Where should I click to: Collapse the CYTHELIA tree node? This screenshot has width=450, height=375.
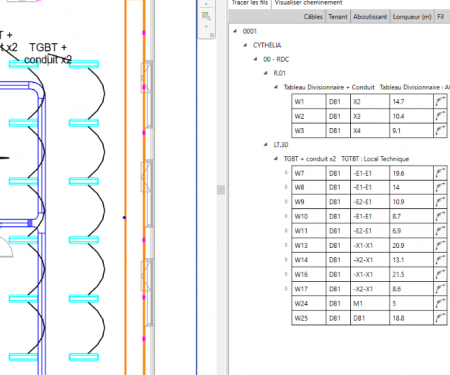245,45
